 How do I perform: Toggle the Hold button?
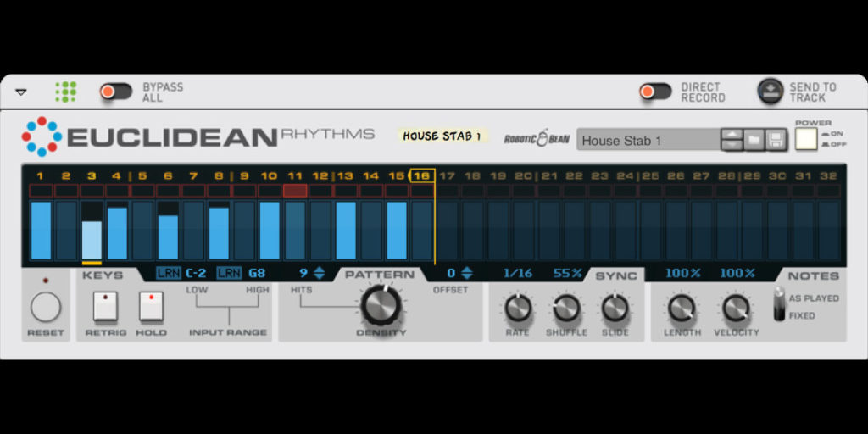point(151,306)
